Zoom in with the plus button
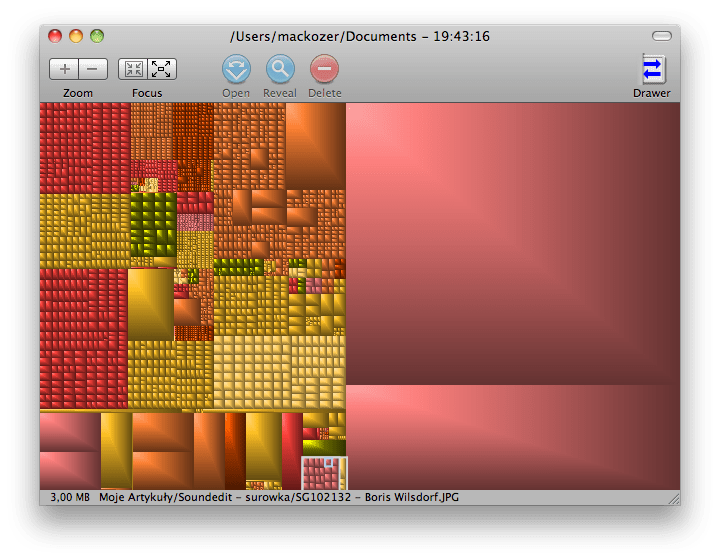 (64, 69)
